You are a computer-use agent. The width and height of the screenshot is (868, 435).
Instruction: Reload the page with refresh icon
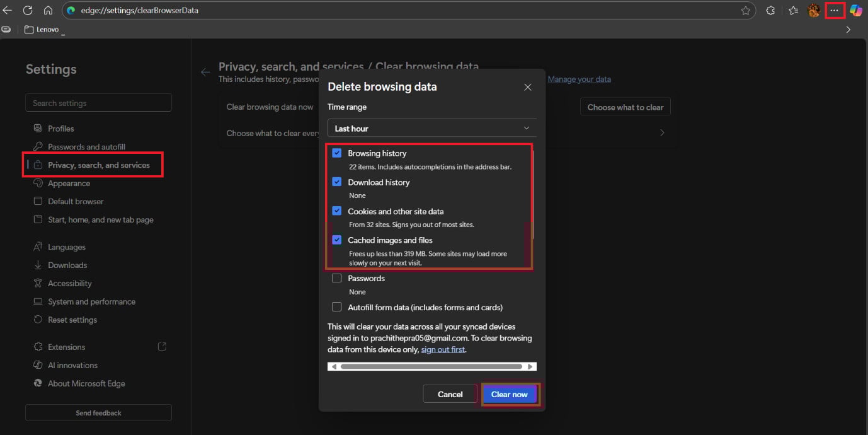pyautogui.click(x=28, y=10)
